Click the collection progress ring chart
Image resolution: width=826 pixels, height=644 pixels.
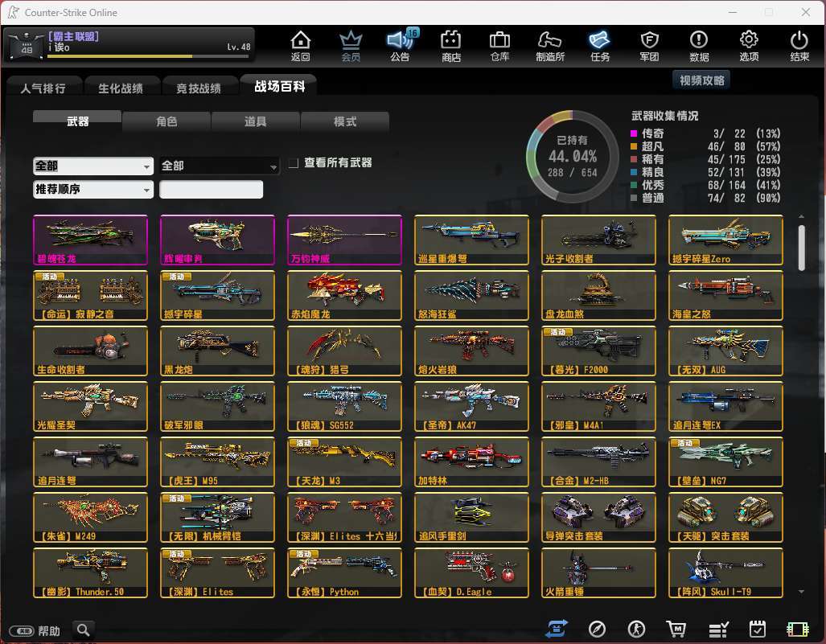pyautogui.click(x=572, y=157)
